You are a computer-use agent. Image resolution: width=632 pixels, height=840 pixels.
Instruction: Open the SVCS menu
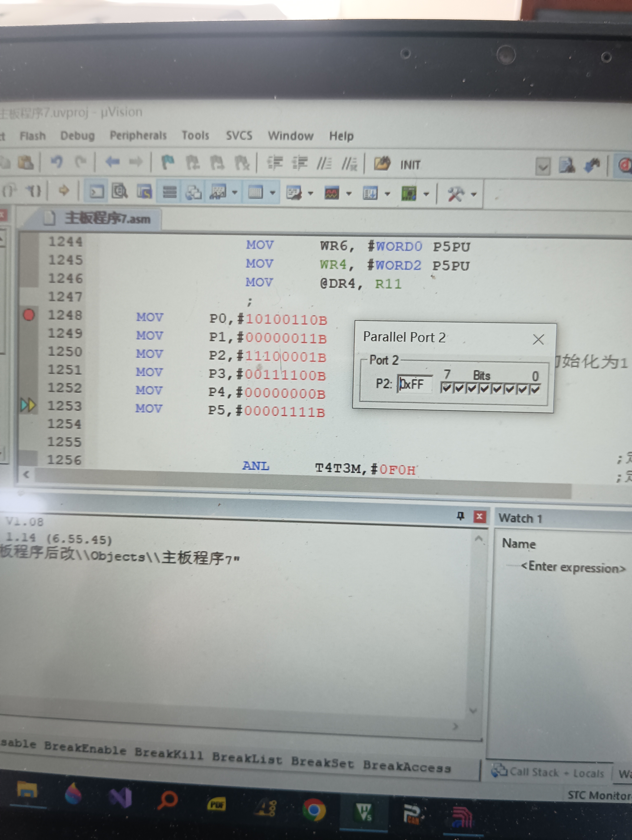(239, 135)
